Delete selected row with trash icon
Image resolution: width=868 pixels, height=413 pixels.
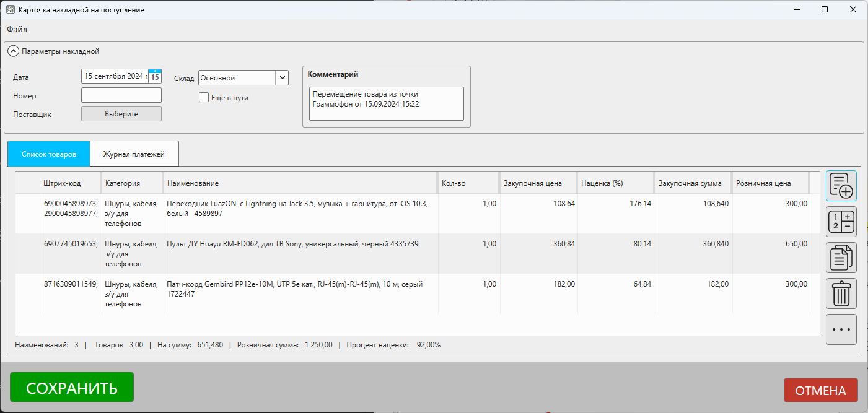pyautogui.click(x=841, y=293)
